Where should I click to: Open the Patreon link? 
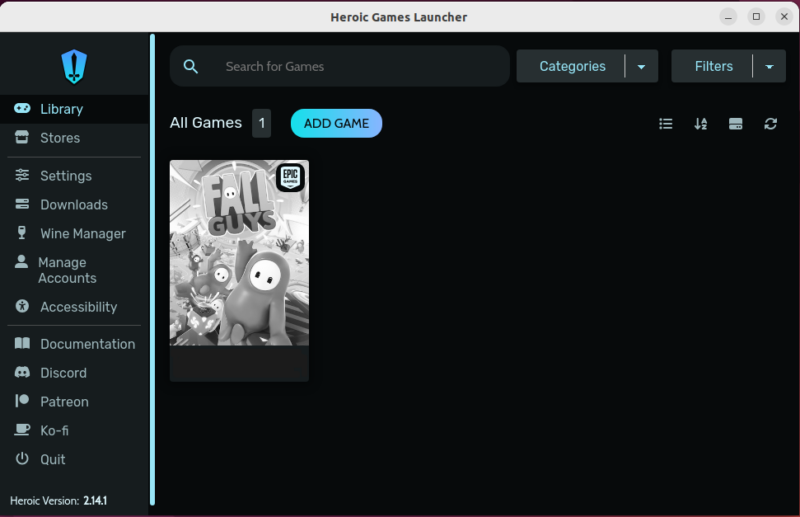point(64,402)
